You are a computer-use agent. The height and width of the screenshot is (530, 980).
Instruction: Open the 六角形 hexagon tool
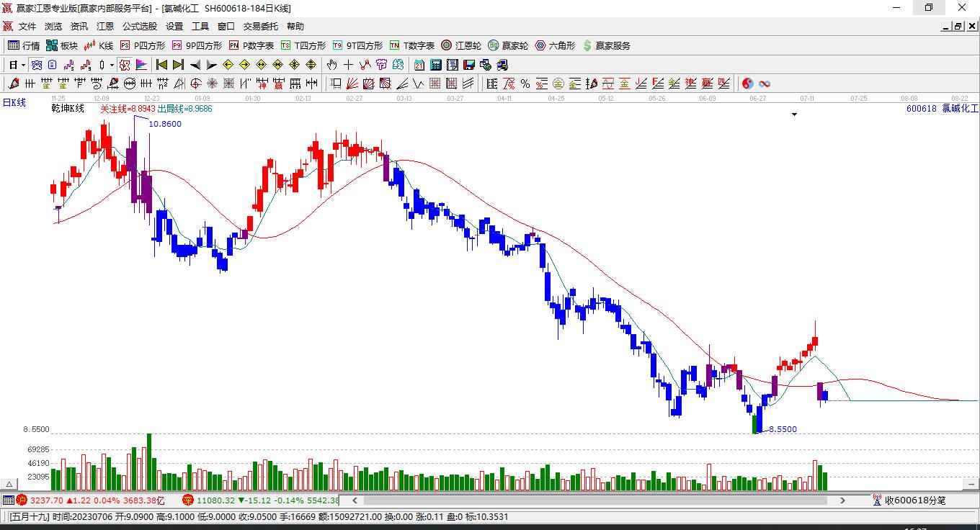(x=555, y=45)
